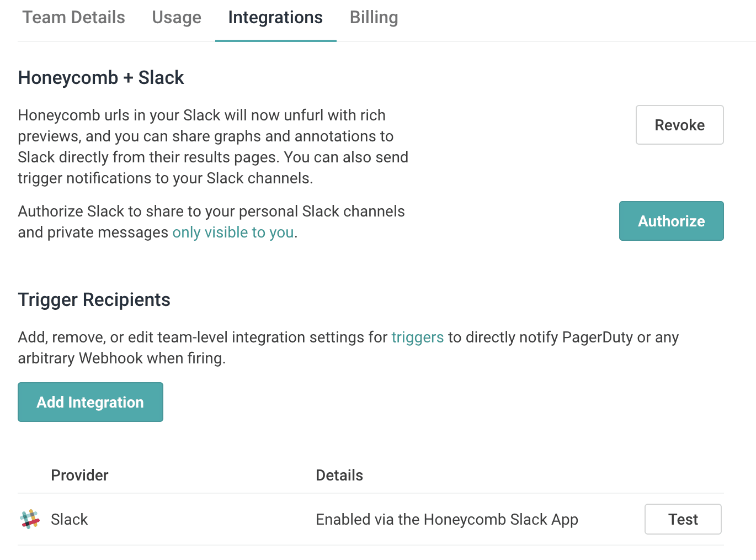Click the "Honeycomb + Slack" heading
Screen dimensions: 756x560
[101, 78]
